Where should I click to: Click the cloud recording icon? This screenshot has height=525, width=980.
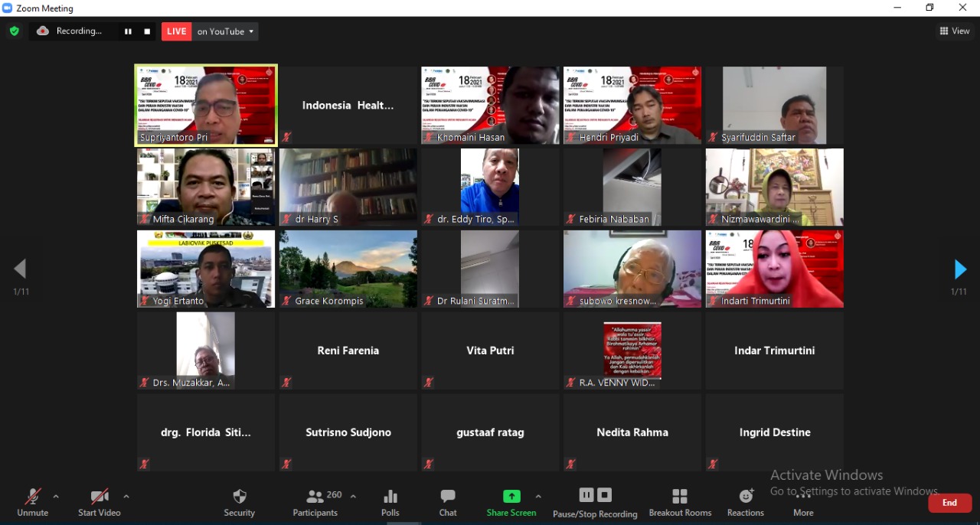(43, 31)
